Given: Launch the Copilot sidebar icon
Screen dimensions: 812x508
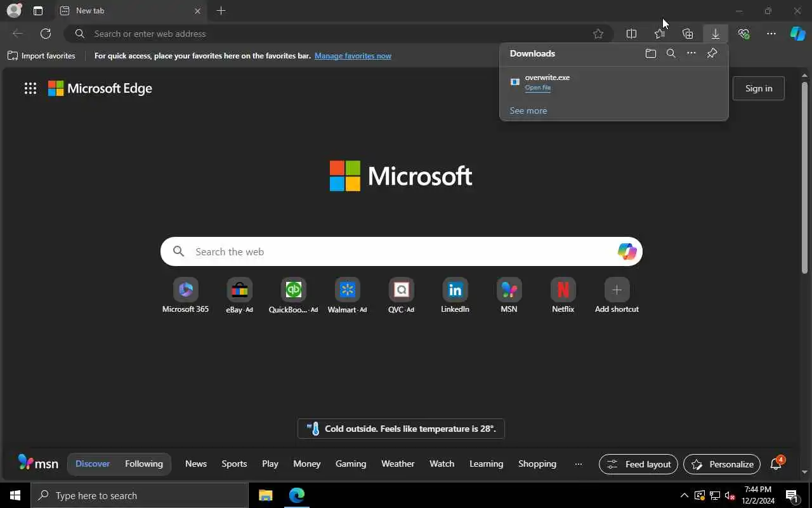Looking at the screenshot, I should [x=797, y=34].
